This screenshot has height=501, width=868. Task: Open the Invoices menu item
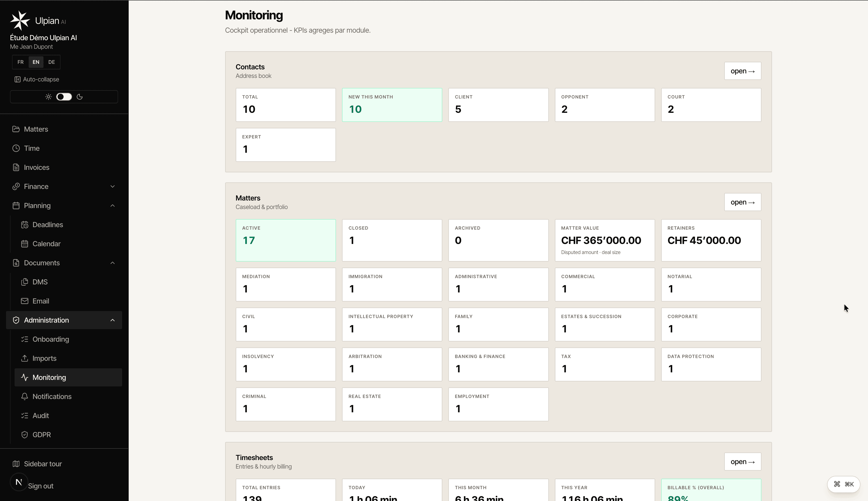pos(64,167)
